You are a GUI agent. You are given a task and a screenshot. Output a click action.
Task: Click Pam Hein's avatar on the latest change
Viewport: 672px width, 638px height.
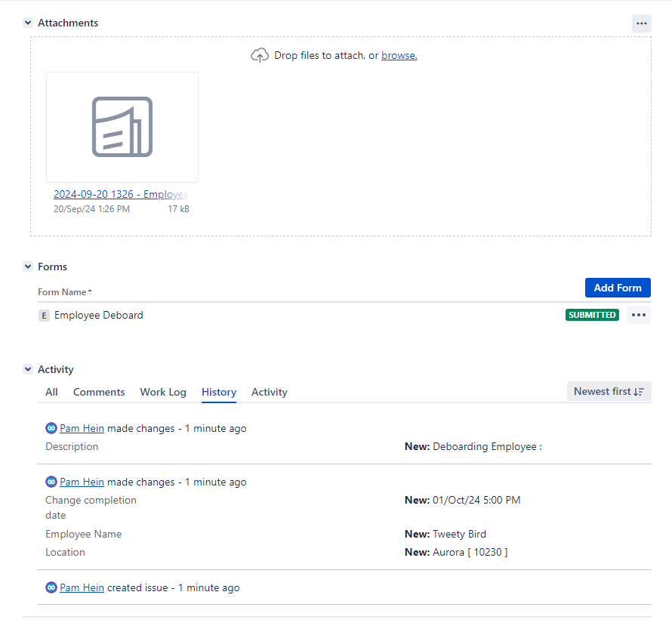point(51,428)
